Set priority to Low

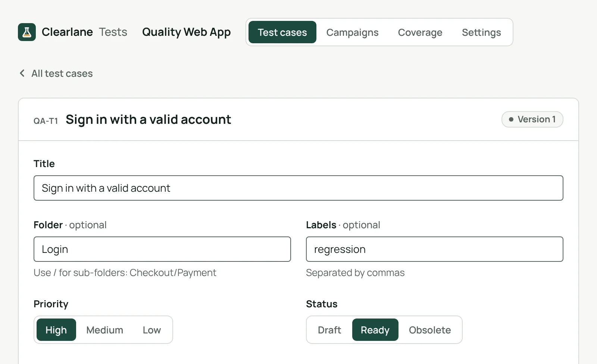pyautogui.click(x=152, y=330)
